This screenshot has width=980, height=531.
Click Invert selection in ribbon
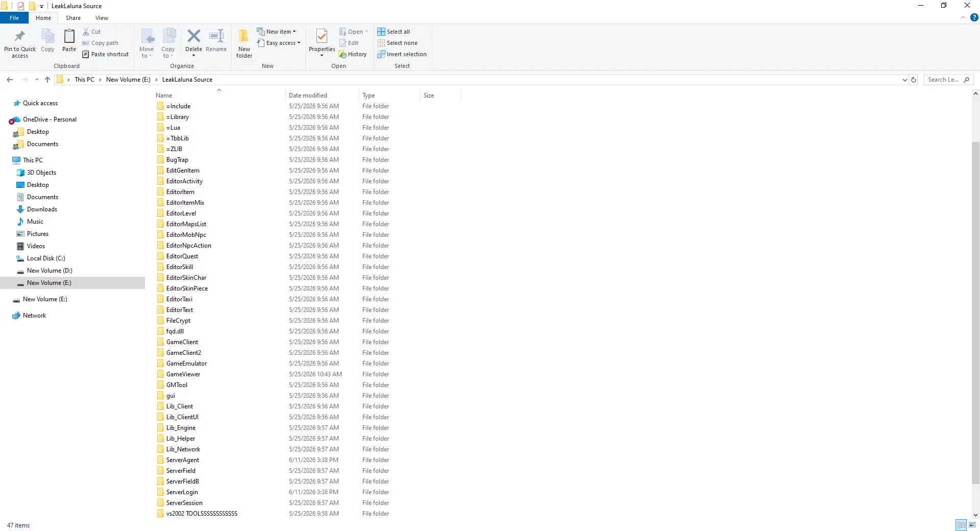[x=402, y=54]
